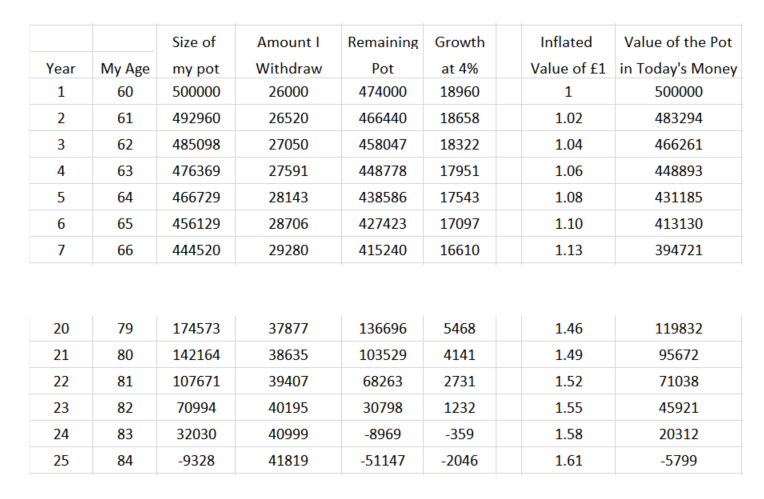Select the "Year" column header cell

60,69
